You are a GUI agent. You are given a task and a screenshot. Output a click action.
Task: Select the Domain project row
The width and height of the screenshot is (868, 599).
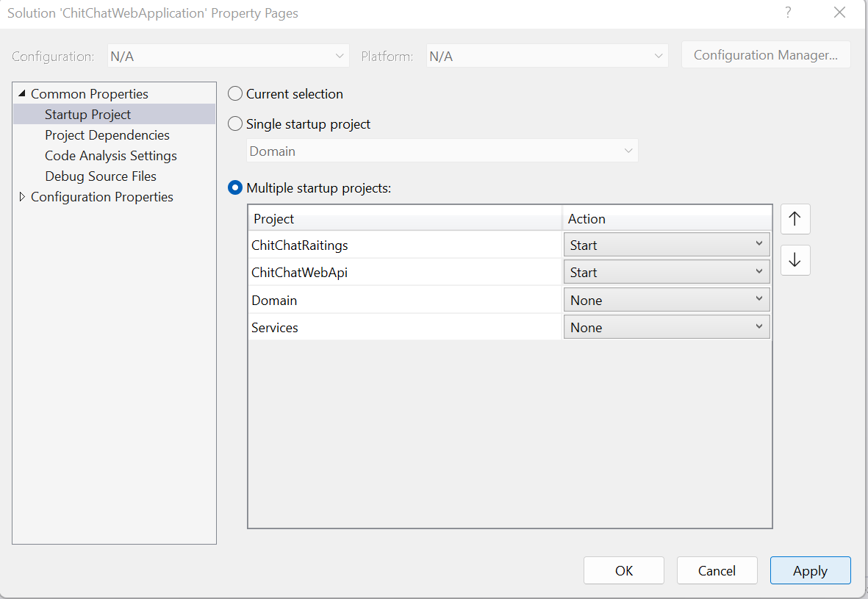405,300
